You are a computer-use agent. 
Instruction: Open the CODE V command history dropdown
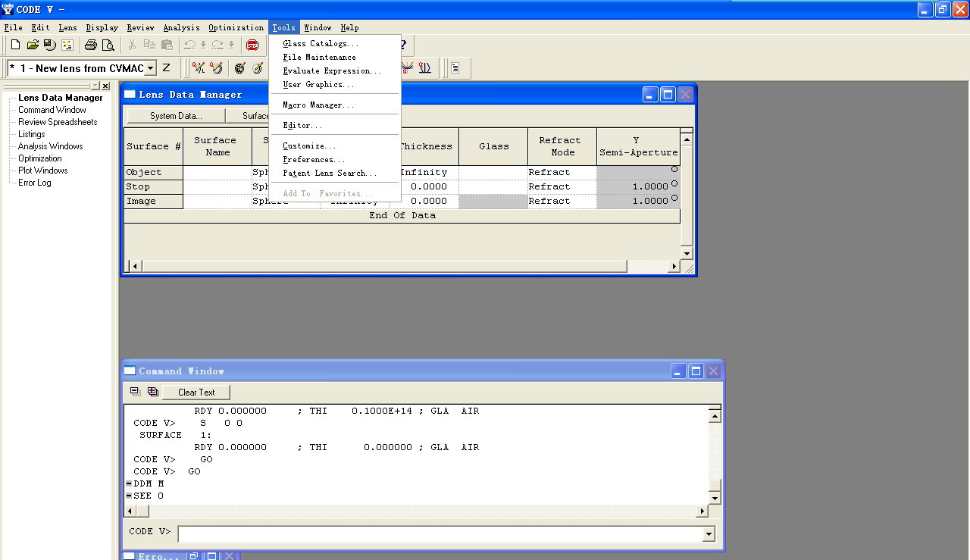point(709,534)
